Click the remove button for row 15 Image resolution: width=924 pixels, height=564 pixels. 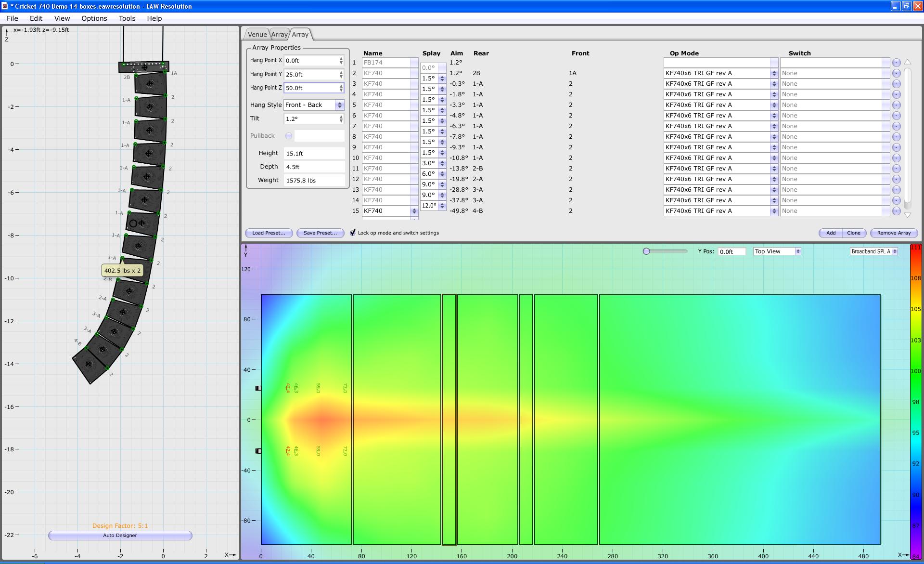click(x=896, y=211)
